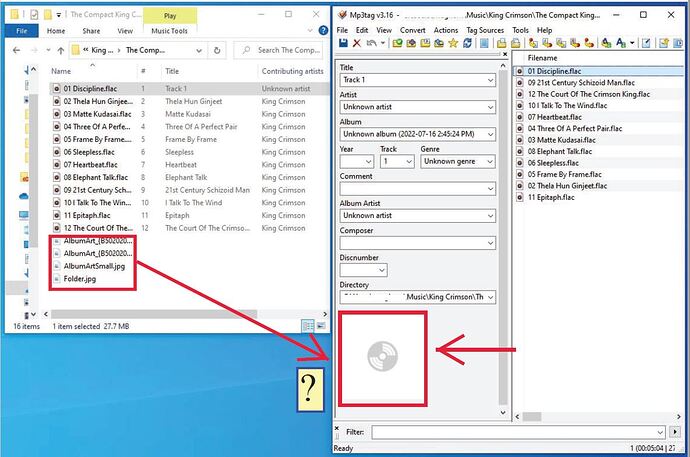Select Folder.jpg in Explorer file list
690x457 pixels.
point(80,279)
